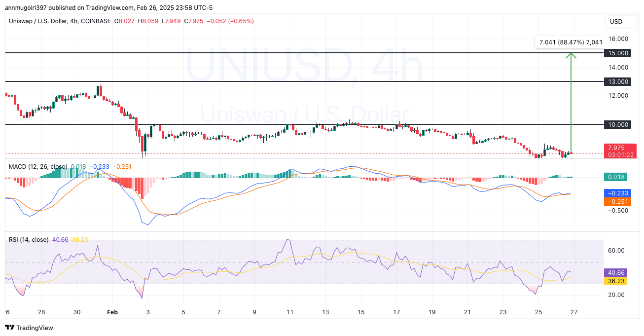The width and height of the screenshot is (644, 336).
Task: Click the Feb label on the time axis
Action: 112,312
